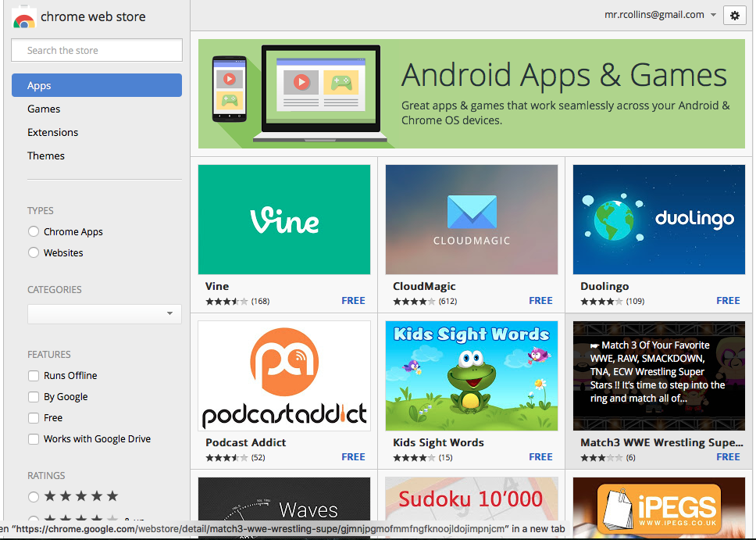Open the mr.rcollins@gmail.com account dropdown
This screenshot has width=756, height=540.
tap(660, 15)
